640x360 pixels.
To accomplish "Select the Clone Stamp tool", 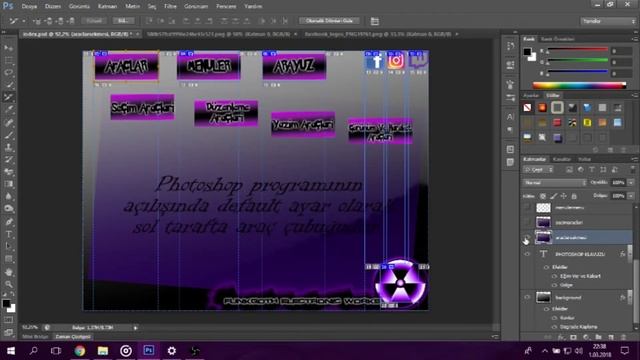I will pyautogui.click(x=9, y=147).
